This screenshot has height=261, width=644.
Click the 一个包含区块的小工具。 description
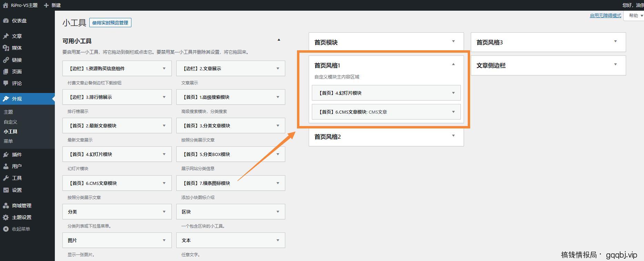tap(204, 226)
